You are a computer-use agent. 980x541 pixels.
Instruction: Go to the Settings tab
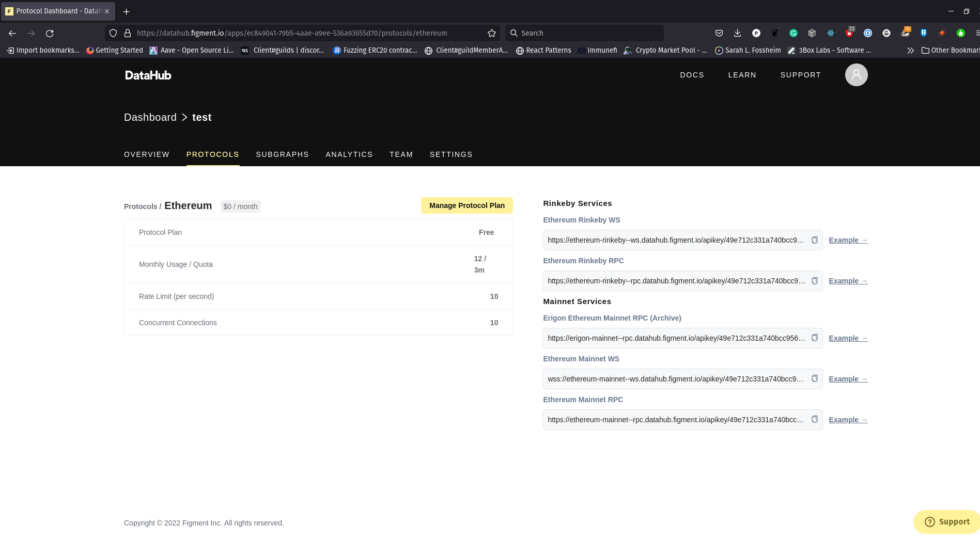[x=450, y=154]
